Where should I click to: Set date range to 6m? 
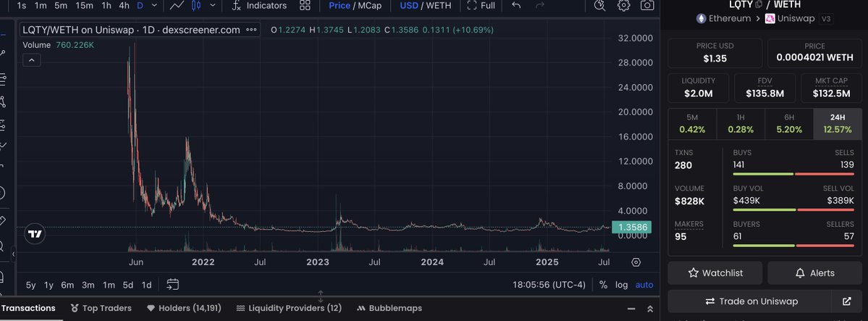pyautogui.click(x=67, y=285)
